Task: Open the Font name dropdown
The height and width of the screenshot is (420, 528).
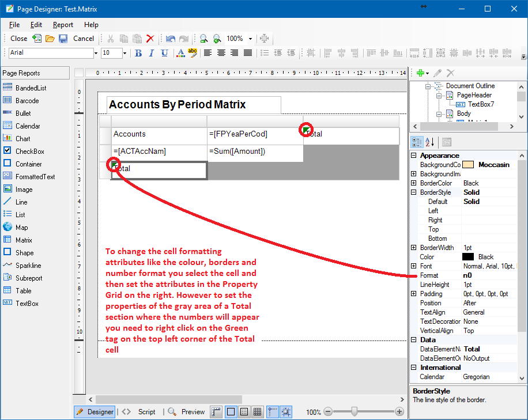Action: (96, 53)
